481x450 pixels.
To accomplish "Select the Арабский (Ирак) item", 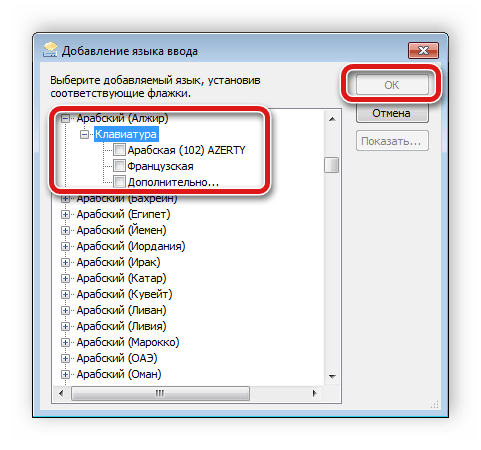I will (x=118, y=262).
